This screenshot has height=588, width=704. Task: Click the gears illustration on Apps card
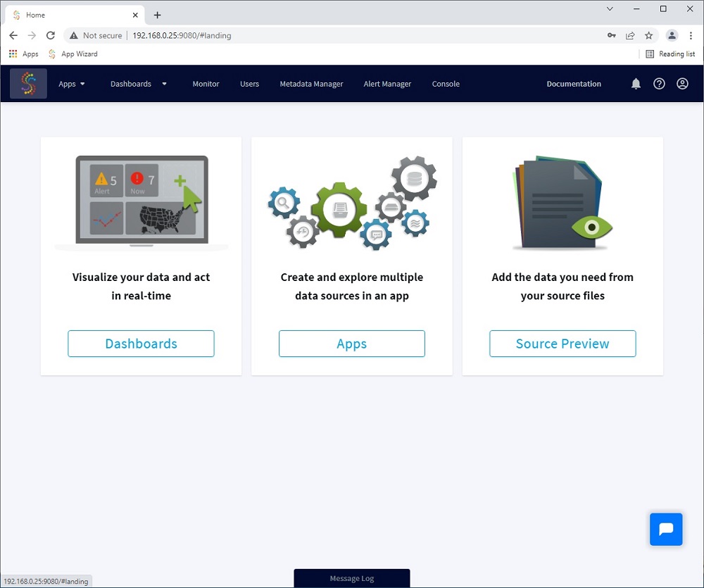[x=353, y=202]
